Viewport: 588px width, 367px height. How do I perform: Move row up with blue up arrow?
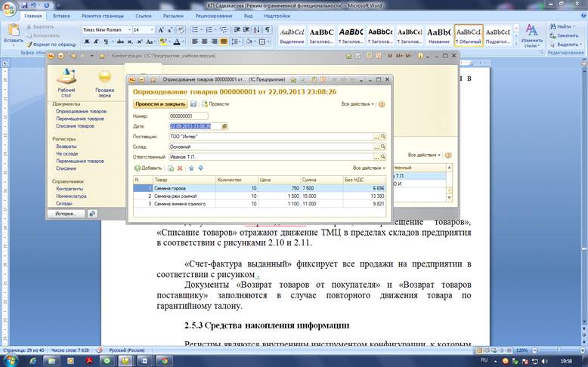[191, 168]
